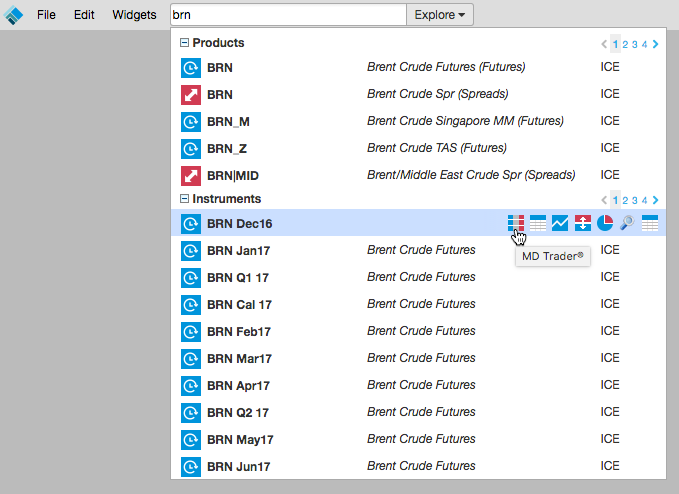679x494 pixels.
Task: Choose the 'BRN Jun17' instrument name
Action: pyautogui.click(x=239, y=467)
